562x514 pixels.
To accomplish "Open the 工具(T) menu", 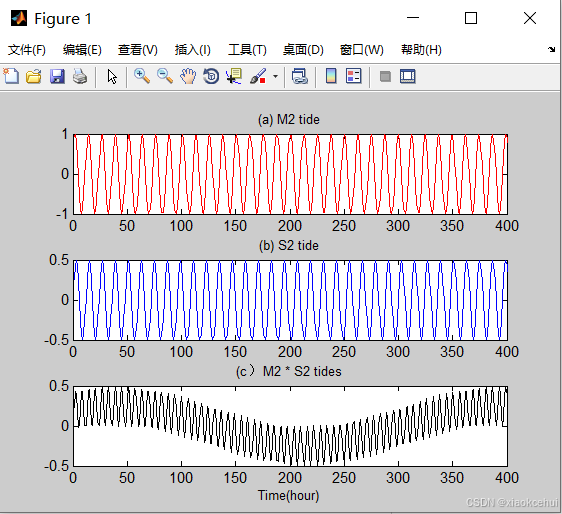I will 247,49.
